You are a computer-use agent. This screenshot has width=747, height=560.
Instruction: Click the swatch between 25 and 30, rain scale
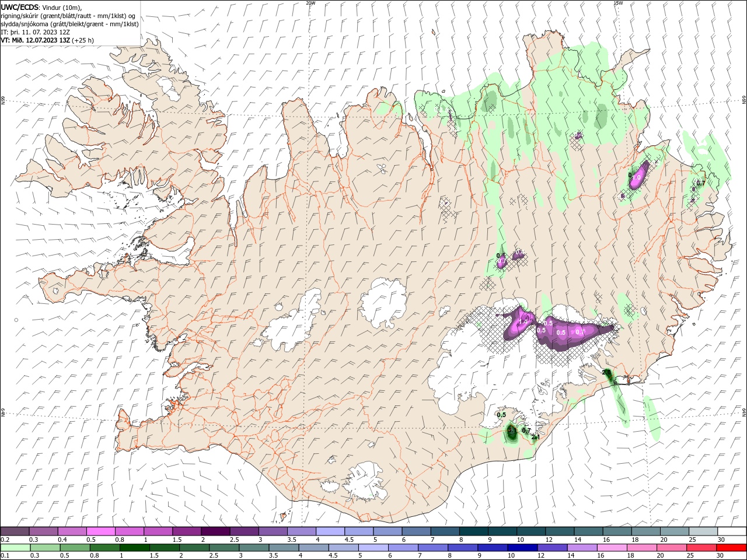tap(703, 548)
